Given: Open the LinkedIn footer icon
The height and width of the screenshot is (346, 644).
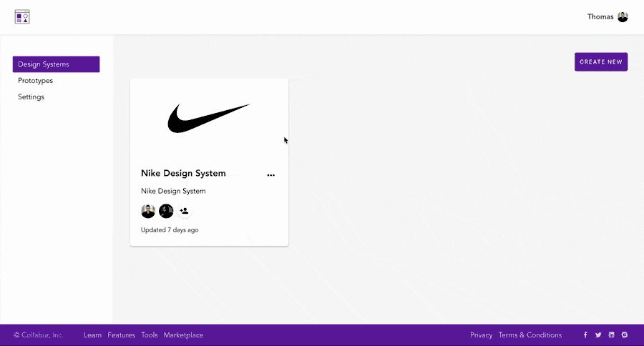Looking at the screenshot, I should (611, 335).
